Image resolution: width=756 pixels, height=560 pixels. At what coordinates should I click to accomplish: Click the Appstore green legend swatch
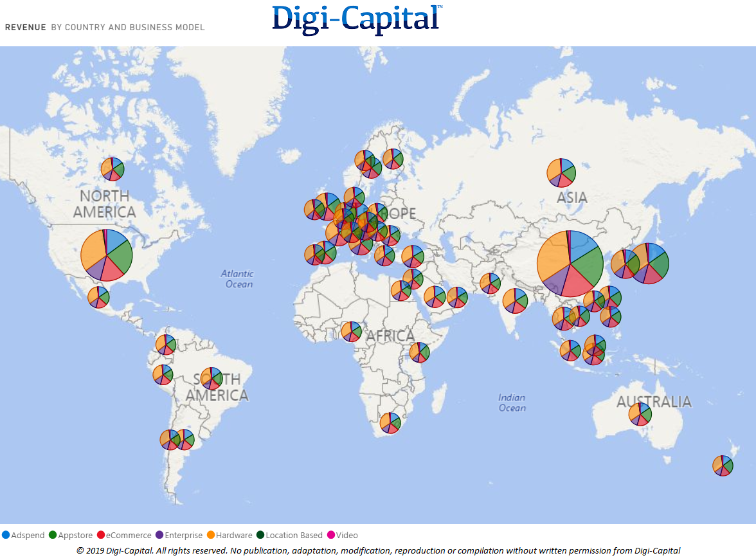(53, 535)
